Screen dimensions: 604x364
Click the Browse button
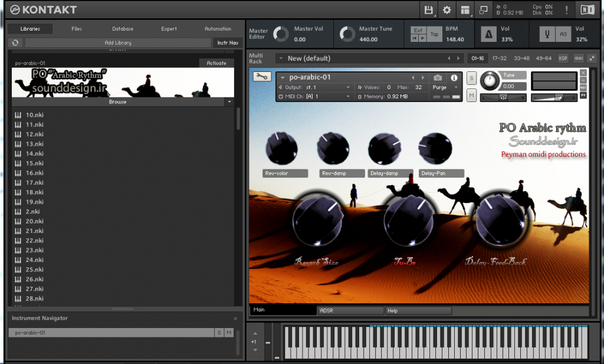[x=118, y=101]
